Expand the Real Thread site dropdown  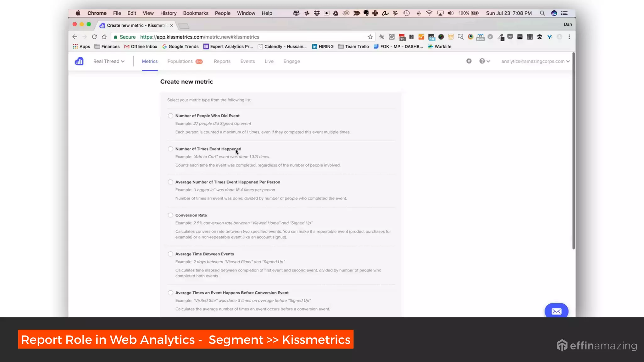coord(109,61)
